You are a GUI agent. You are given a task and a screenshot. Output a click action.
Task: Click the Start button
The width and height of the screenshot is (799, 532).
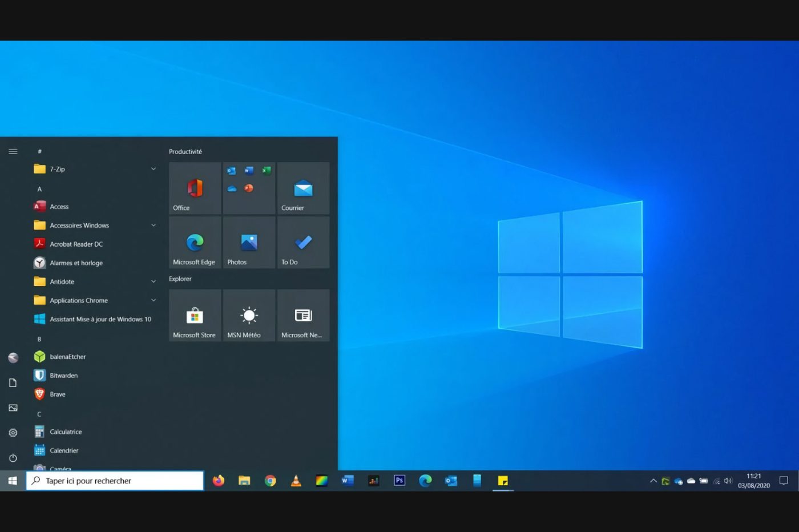coord(13,481)
